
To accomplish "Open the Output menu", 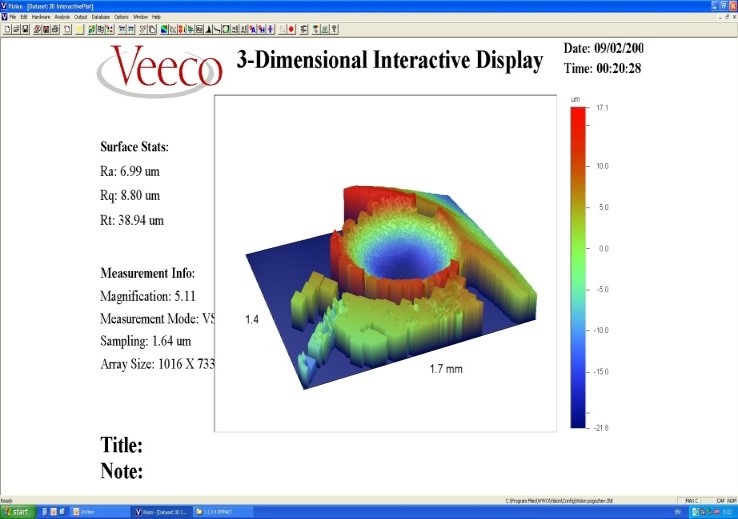I will tap(80, 17).
